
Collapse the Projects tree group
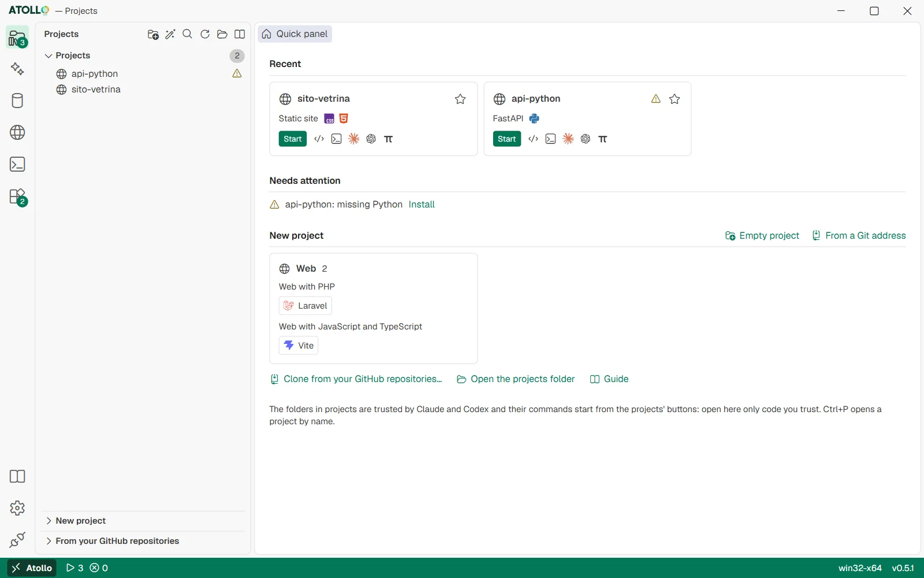tap(49, 55)
